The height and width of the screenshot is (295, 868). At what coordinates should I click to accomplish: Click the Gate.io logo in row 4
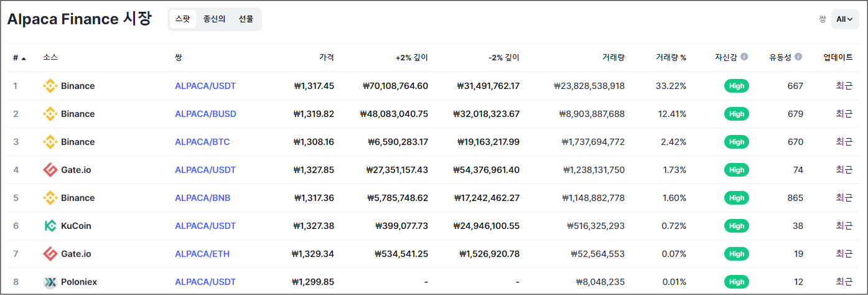click(50, 170)
